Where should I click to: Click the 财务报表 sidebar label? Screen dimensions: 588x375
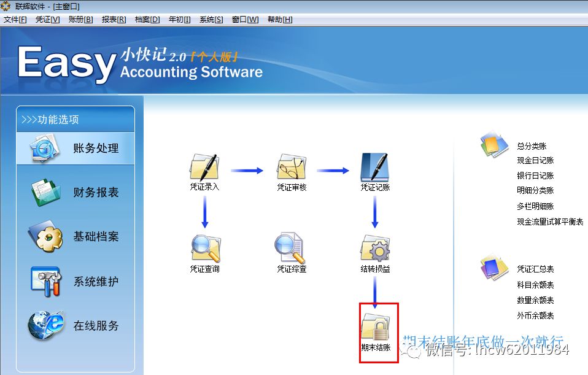[x=96, y=192]
